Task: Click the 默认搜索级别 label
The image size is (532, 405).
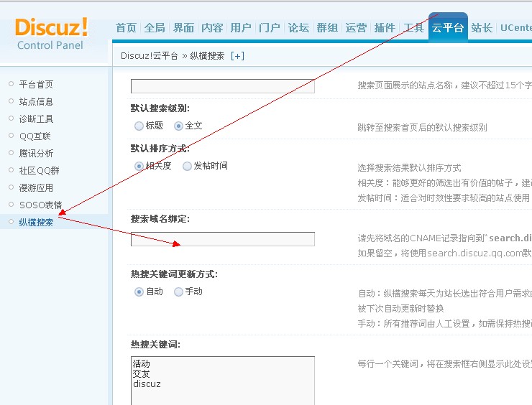Action: (160, 108)
